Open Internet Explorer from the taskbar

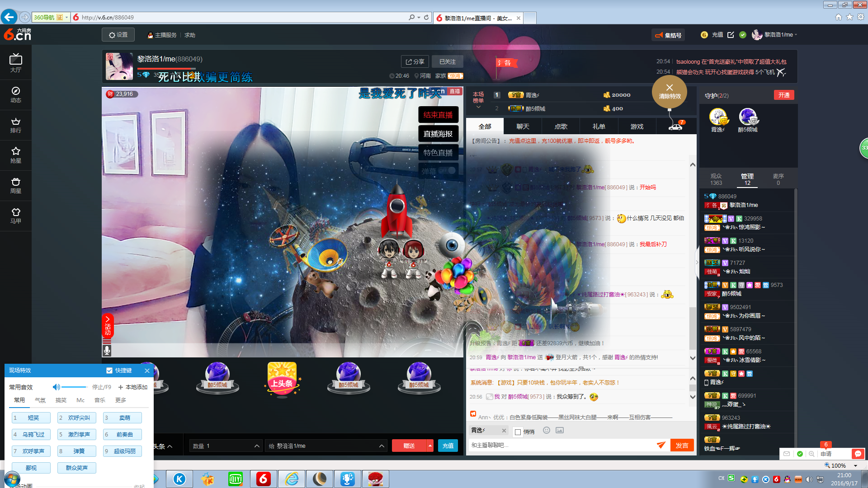coord(292,479)
